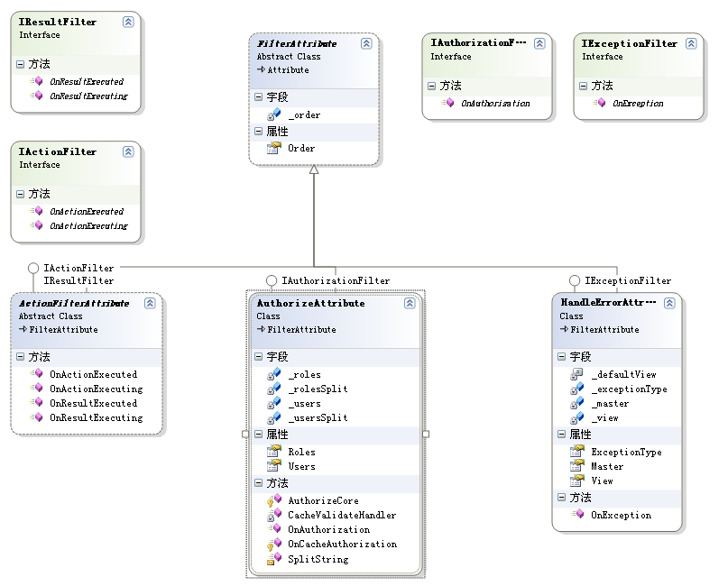The height and width of the screenshot is (586, 728).
Task: Click the _order field icon
Action: [x=273, y=115]
